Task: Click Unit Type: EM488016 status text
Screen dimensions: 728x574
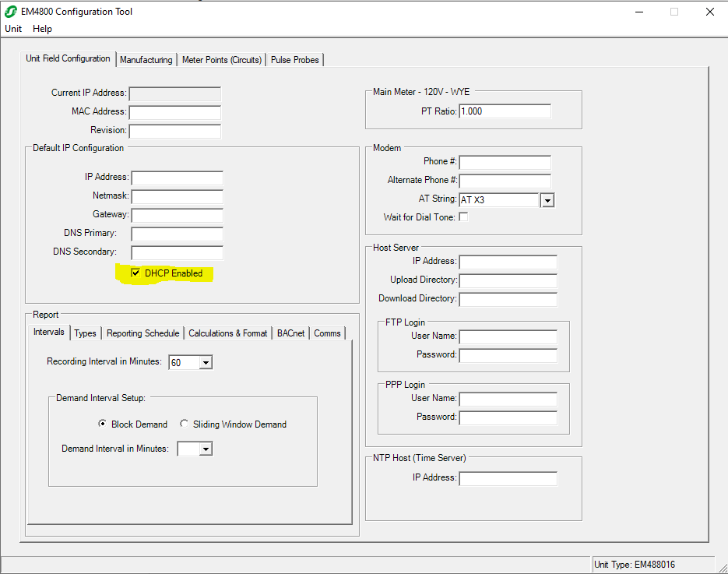Action: [x=635, y=565]
